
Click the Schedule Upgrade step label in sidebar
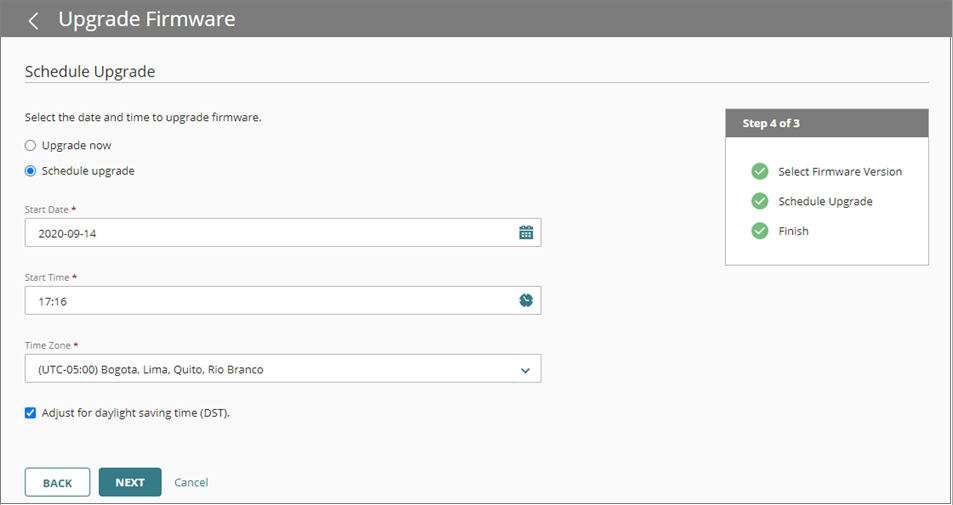[825, 202]
